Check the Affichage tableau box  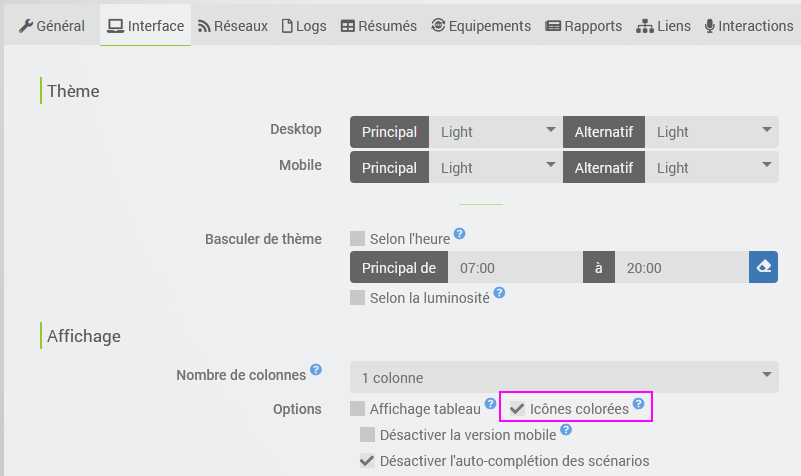click(x=358, y=409)
